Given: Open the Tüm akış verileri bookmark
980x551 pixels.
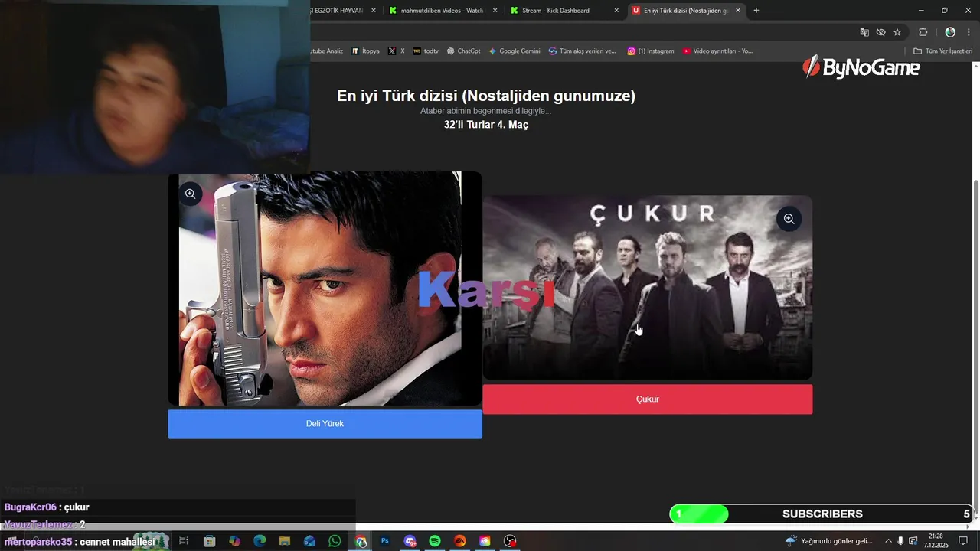Looking at the screenshot, I should [x=583, y=51].
